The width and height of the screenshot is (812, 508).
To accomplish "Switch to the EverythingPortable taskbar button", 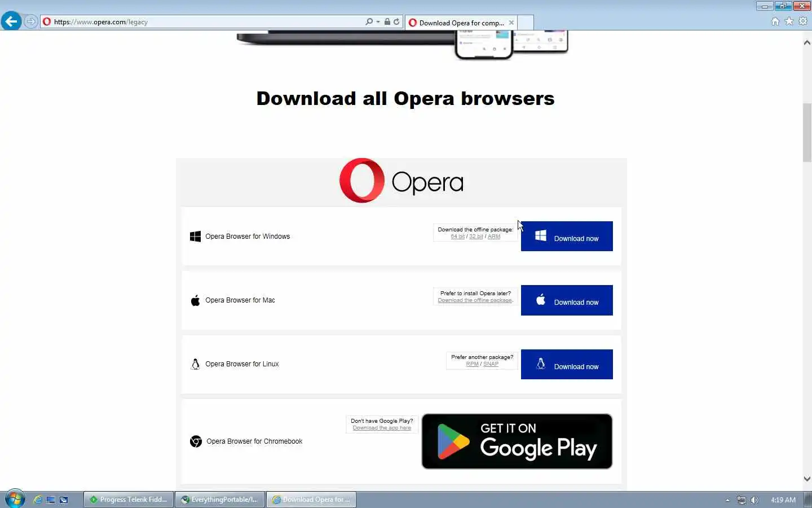I will (x=220, y=500).
